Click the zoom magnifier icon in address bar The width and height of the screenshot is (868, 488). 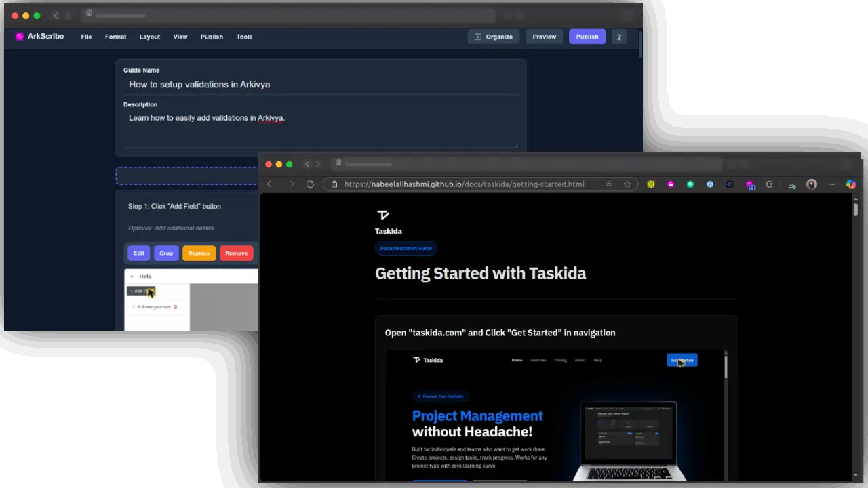point(609,184)
